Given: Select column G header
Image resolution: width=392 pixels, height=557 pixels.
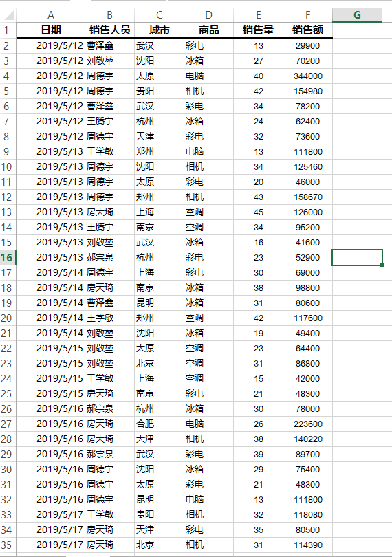Looking at the screenshot, I should (x=357, y=15).
